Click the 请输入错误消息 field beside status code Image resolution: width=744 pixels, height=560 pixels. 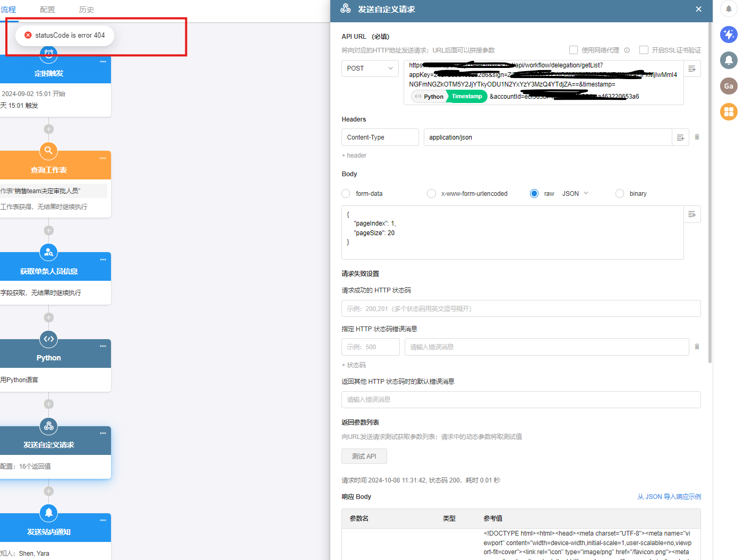coord(547,347)
